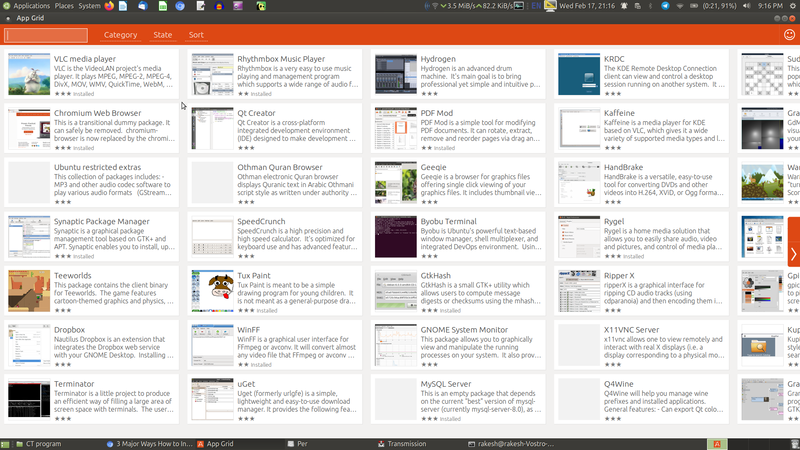Select the Rygel app title
The width and height of the screenshot is (800, 450).
(x=614, y=221)
